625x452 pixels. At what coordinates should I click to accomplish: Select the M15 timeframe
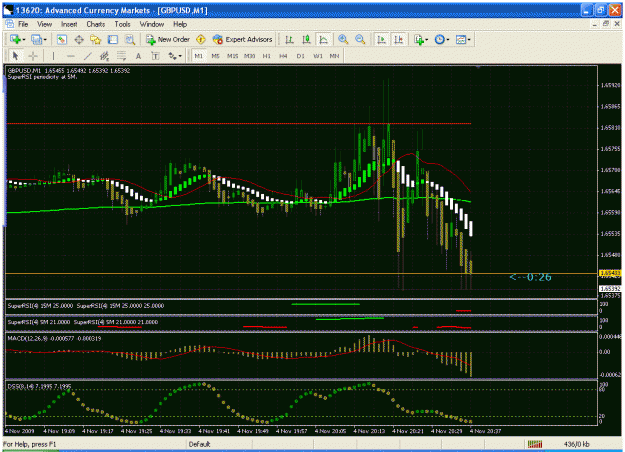[232, 56]
